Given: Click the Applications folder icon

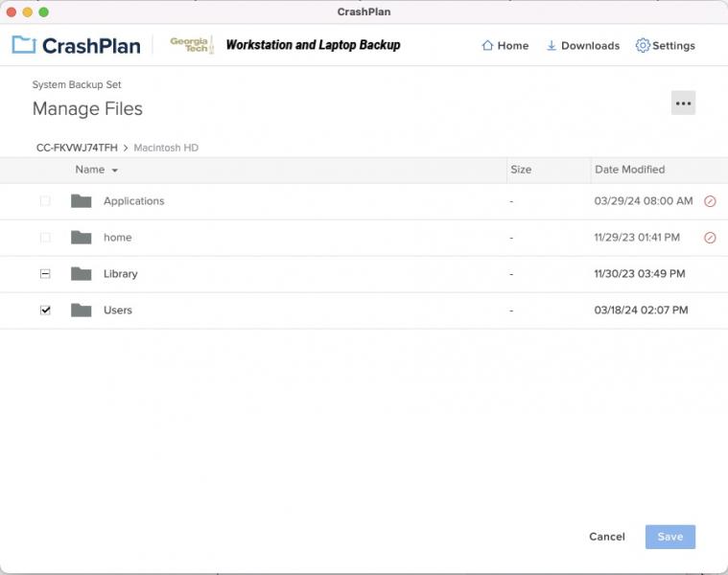Looking at the screenshot, I should pyautogui.click(x=82, y=201).
